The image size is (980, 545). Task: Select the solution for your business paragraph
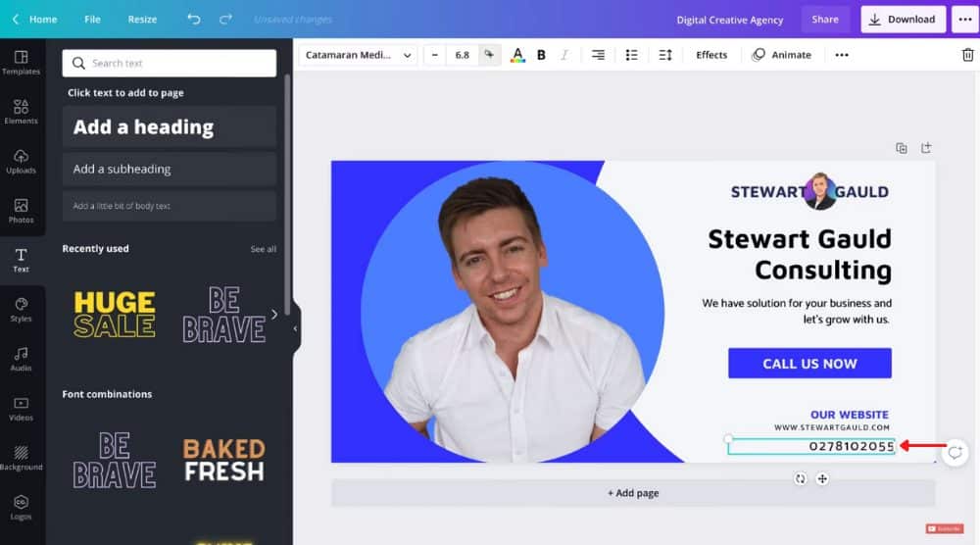(796, 311)
